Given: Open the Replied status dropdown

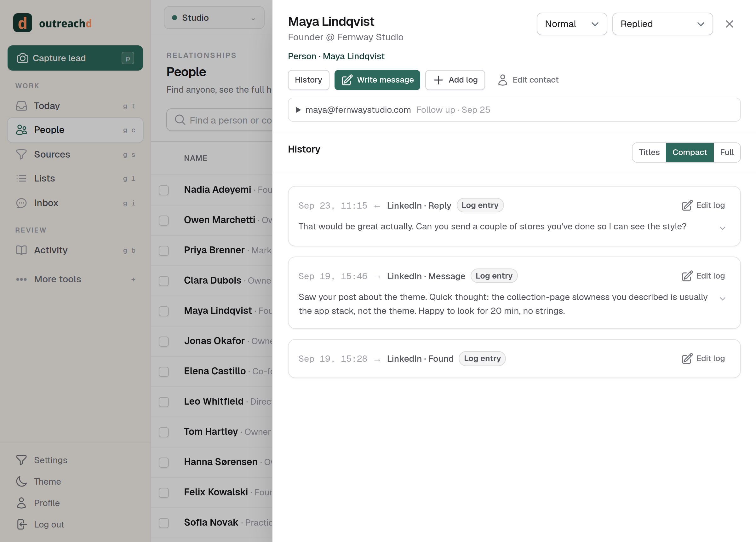Looking at the screenshot, I should click(662, 24).
